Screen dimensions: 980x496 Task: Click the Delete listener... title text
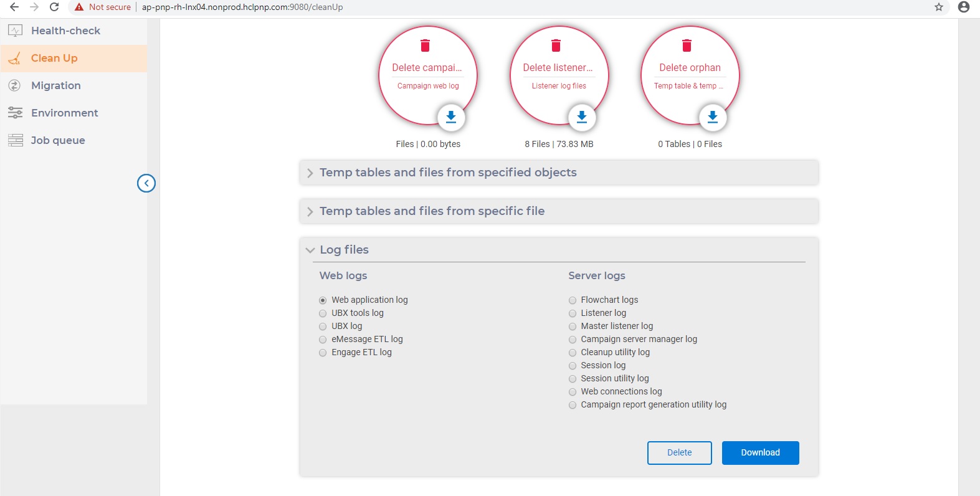558,67
